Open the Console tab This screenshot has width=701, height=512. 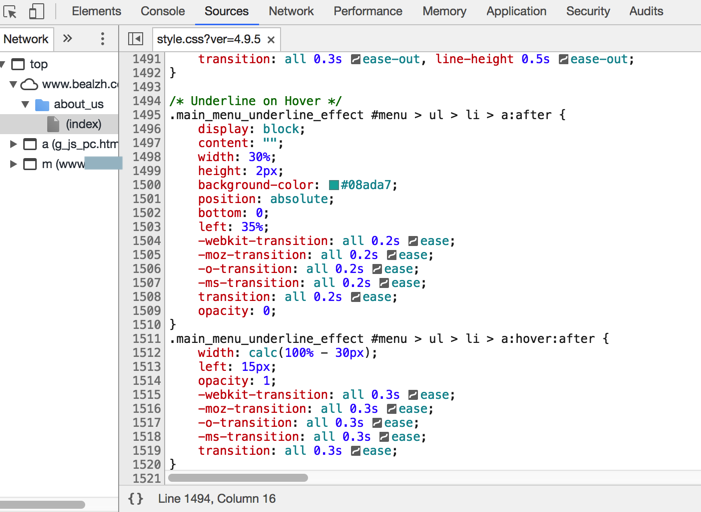coord(162,12)
